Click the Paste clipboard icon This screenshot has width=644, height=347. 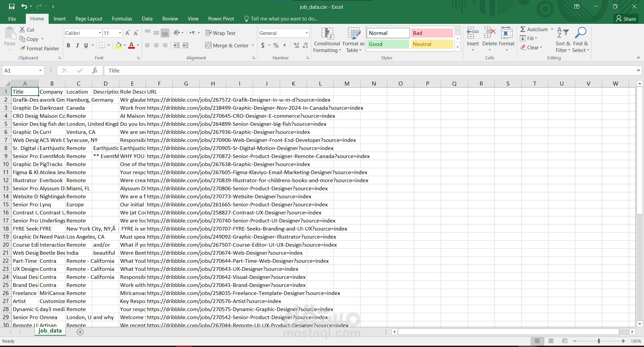coord(10,34)
